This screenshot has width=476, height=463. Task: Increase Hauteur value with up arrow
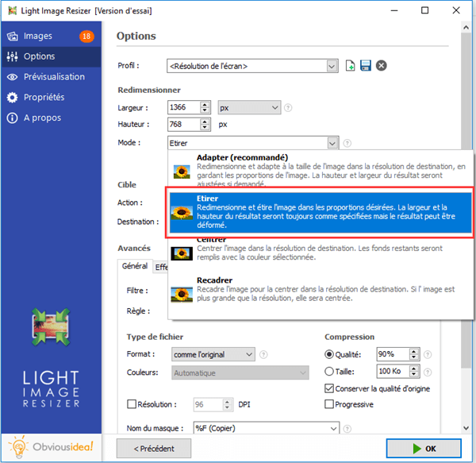(x=205, y=122)
